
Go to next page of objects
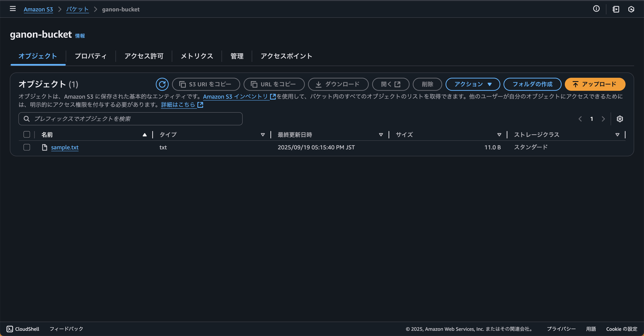[603, 119]
